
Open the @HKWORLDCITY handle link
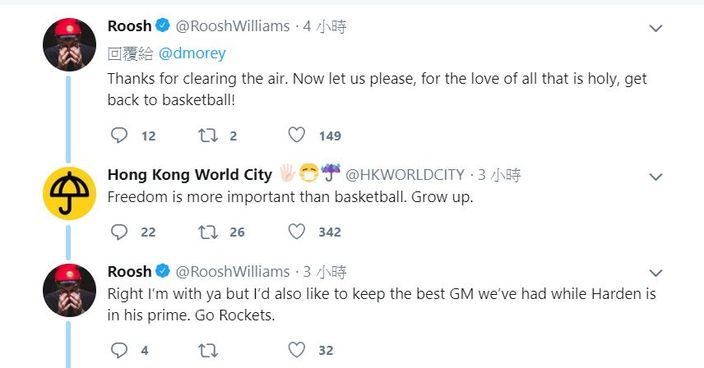pyautogui.click(x=405, y=175)
